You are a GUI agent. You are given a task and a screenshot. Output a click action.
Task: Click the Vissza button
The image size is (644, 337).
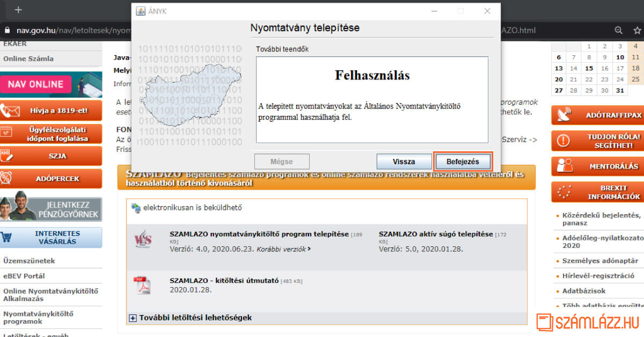click(404, 162)
